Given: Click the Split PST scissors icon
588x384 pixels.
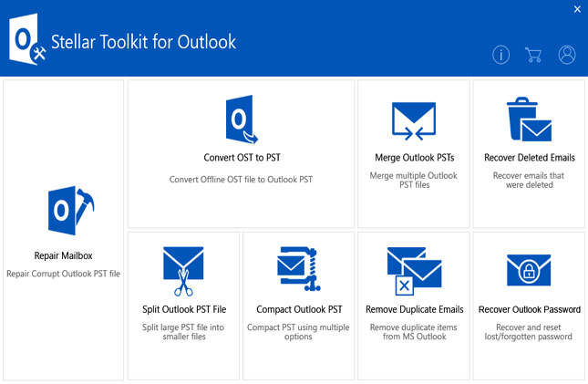Looking at the screenshot, I should point(183,271).
